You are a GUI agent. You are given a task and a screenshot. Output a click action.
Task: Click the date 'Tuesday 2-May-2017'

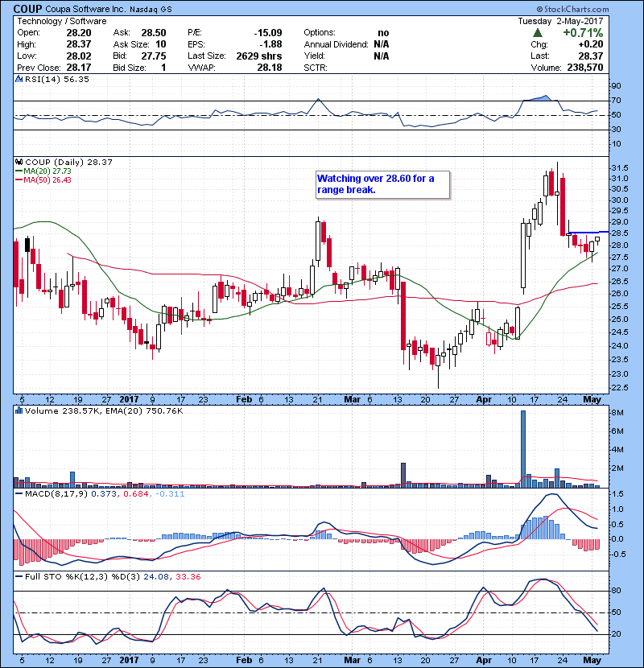tap(560, 21)
